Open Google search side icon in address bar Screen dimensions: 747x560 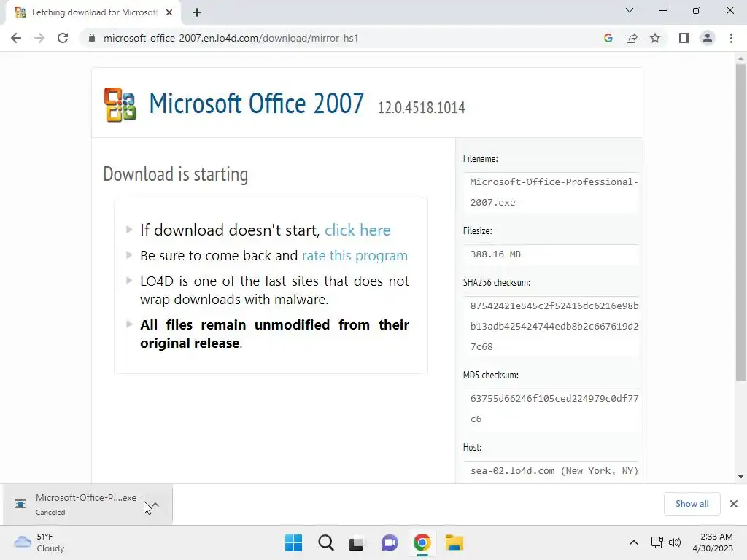click(x=608, y=38)
